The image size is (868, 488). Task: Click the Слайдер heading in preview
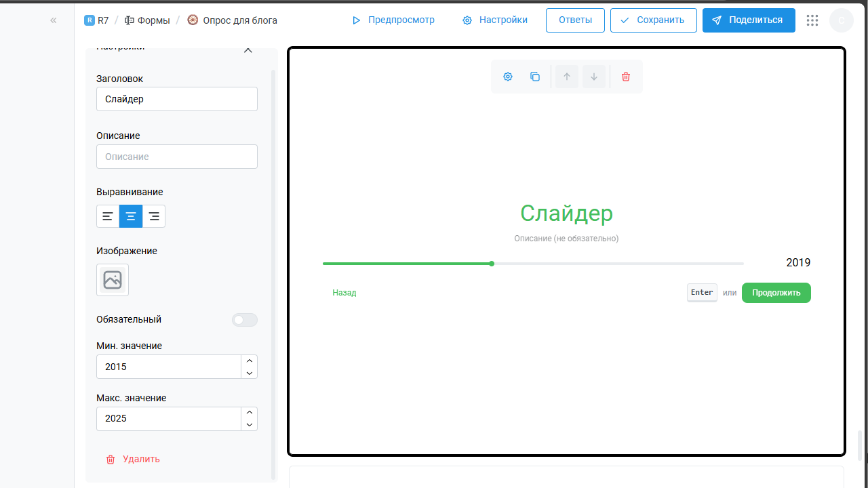(567, 213)
